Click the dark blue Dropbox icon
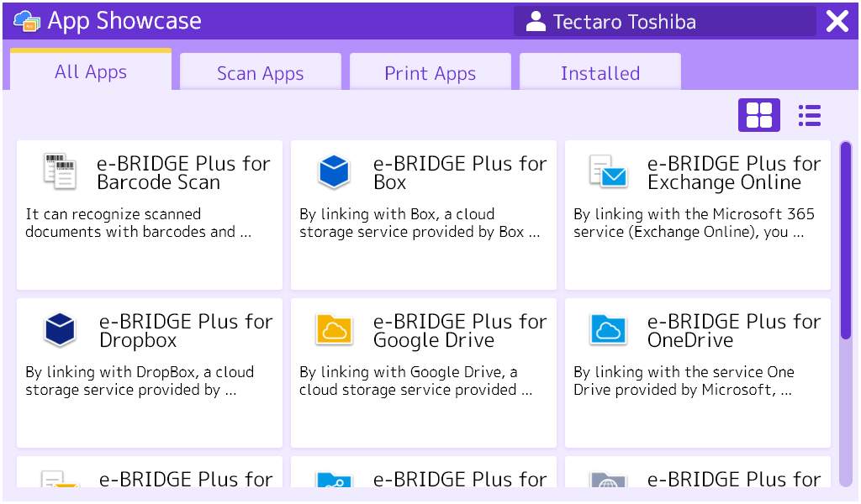The width and height of the screenshot is (861, 504). point(60,329)
